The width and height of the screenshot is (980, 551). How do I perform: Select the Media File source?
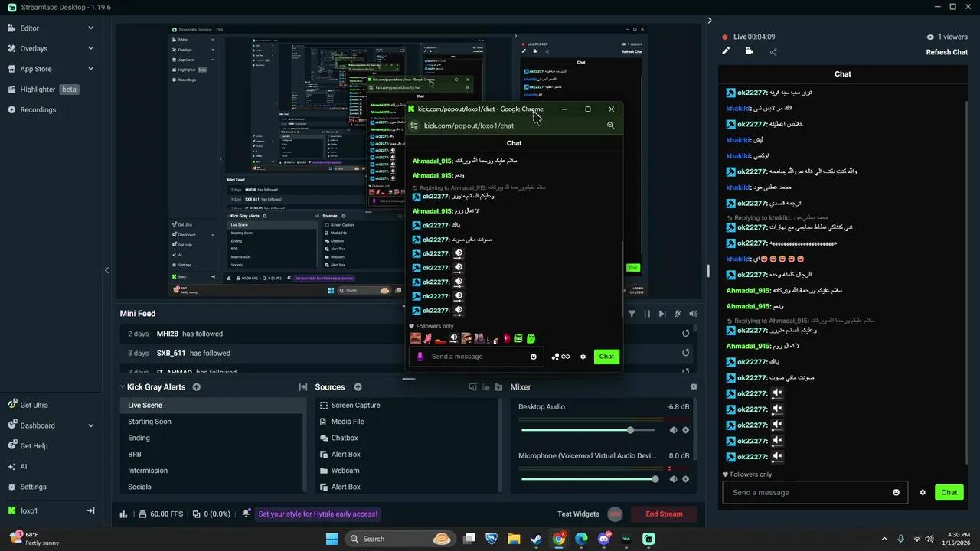[x=407, y=422]
